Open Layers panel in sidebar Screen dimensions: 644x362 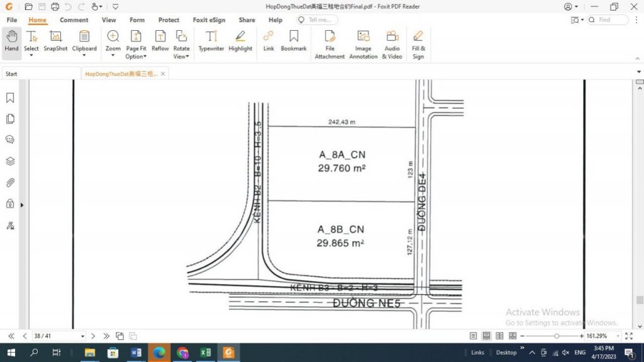tap(10, 161)
